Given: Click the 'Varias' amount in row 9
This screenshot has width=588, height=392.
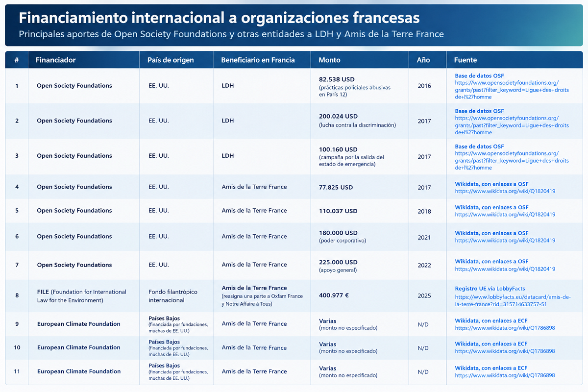Looking at the screenshot, I should [328, 321].
